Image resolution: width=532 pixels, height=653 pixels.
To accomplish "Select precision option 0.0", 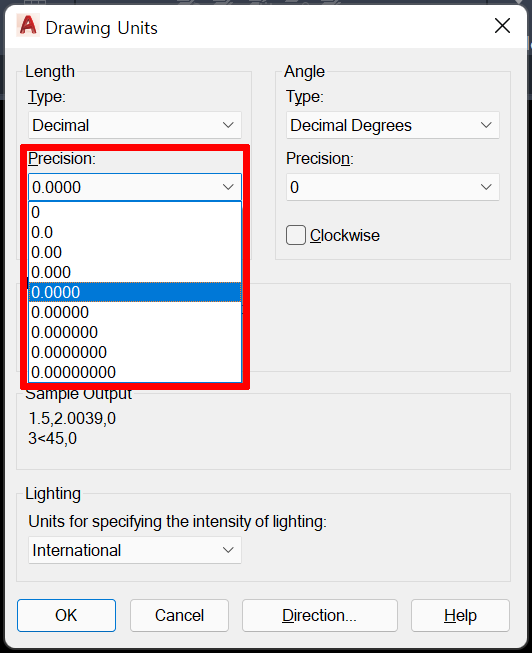I will point(135,232).
